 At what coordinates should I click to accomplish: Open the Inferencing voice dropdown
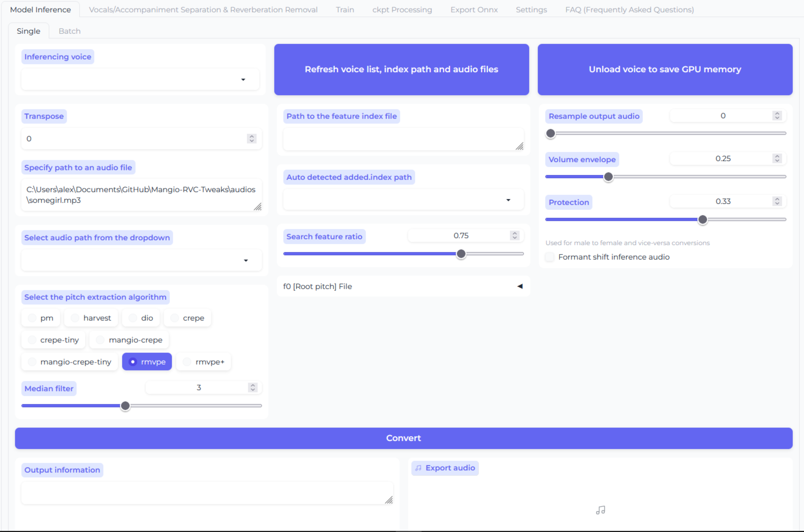[140, 79]
